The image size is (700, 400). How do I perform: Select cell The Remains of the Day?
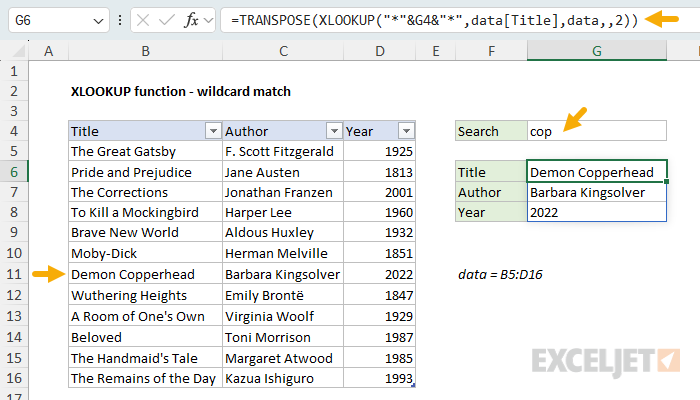(146, 378)
